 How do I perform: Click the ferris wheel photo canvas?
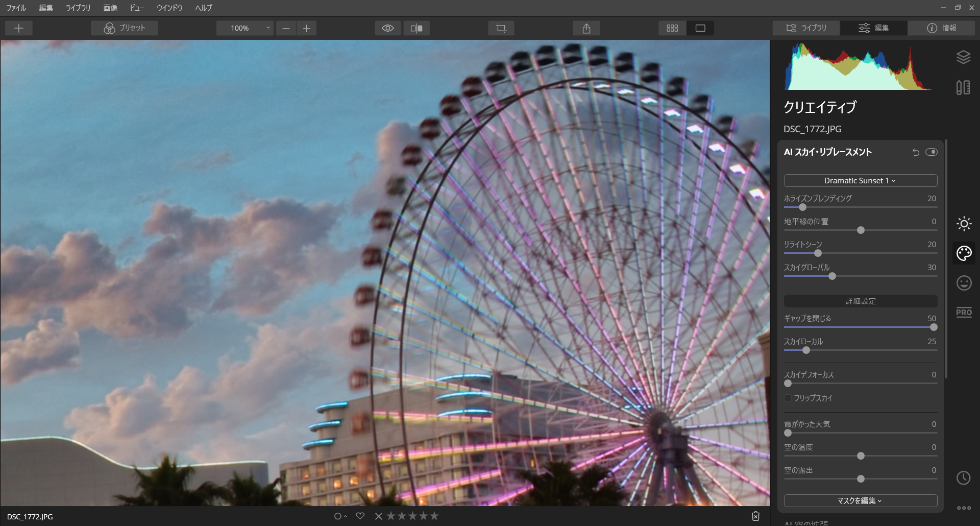tap(385, 273)
